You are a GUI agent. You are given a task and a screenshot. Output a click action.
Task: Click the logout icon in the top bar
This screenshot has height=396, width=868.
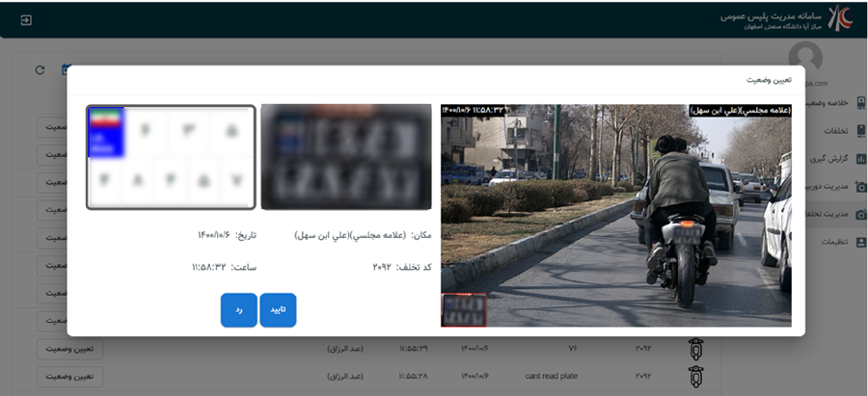tap(26, 20)
